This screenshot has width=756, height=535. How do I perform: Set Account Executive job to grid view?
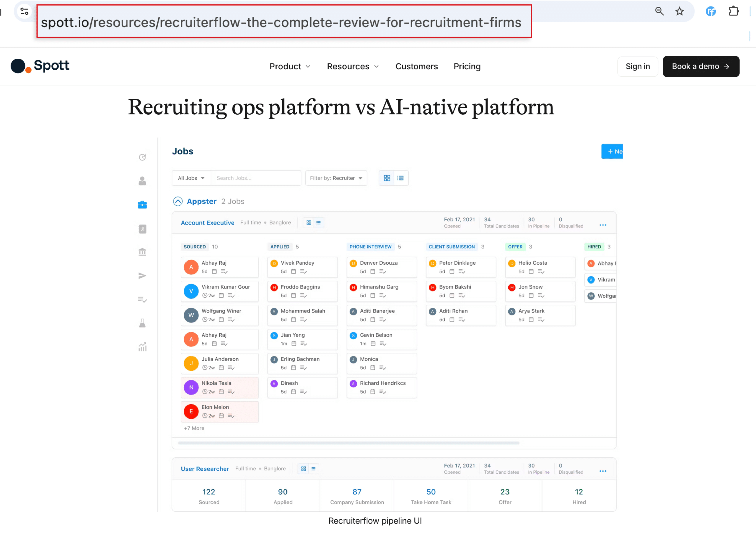coord(309,223)
